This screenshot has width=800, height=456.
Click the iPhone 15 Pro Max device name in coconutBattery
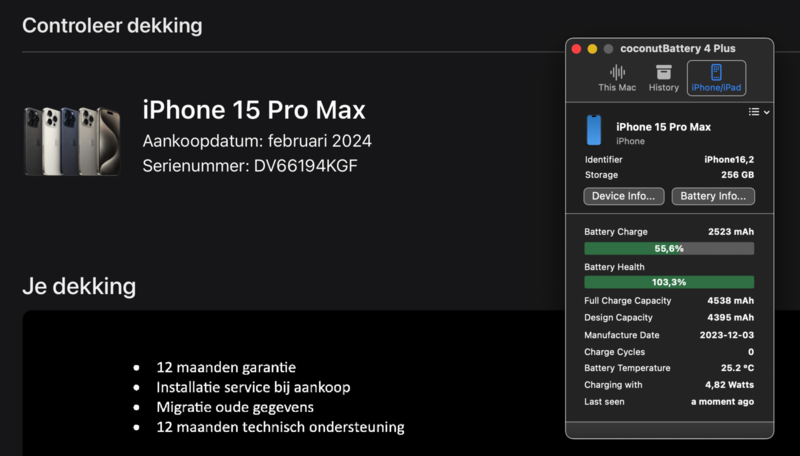pos(663,127)
